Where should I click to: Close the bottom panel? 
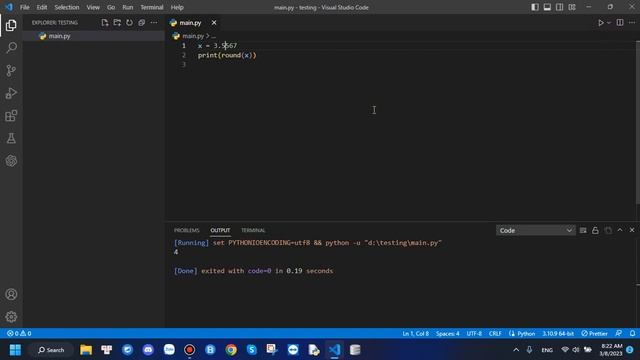pyautogui.click(x=632, y=230)
